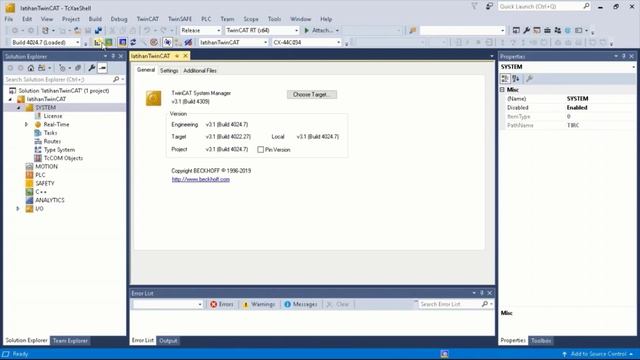
Task: Click the Properties Window wrench in main toolbar
Action: coord(527,31)
